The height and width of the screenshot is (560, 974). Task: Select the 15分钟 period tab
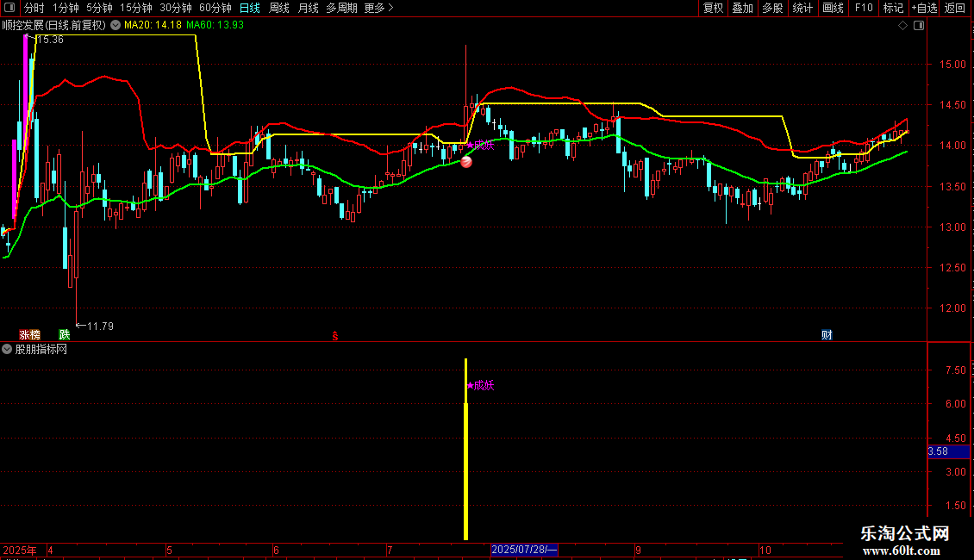click(x=136, y=8)
